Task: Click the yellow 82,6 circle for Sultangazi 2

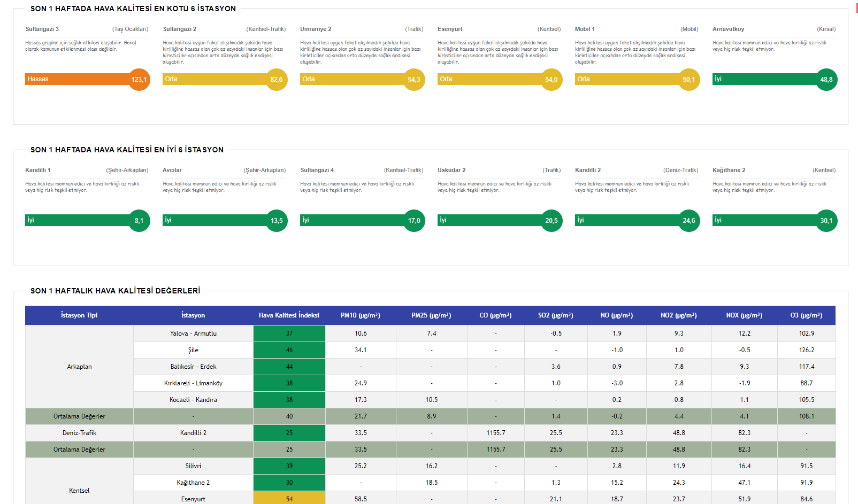Action: pos(277,80)
